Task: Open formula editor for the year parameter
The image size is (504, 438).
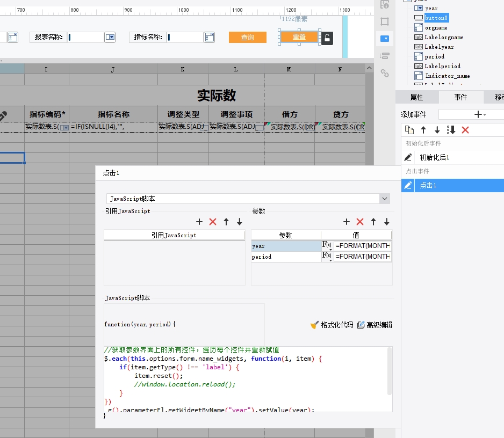Action: (x=327, y=246)
